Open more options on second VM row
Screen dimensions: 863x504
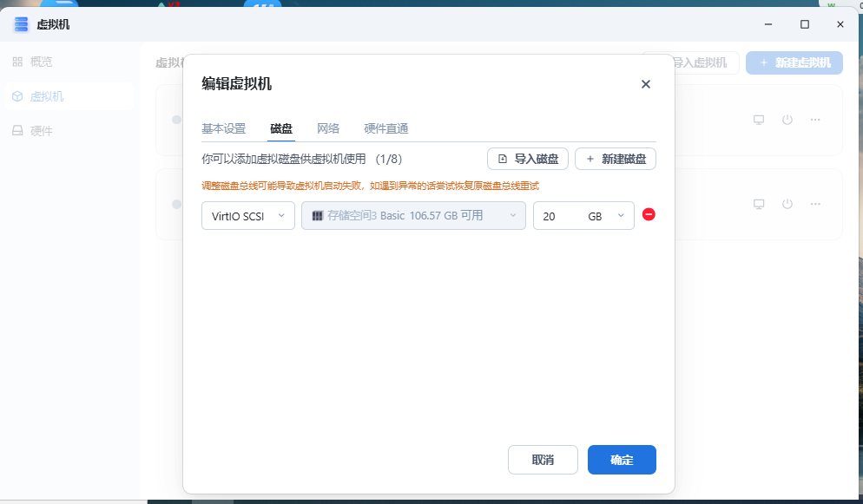(x=815, y=204)
